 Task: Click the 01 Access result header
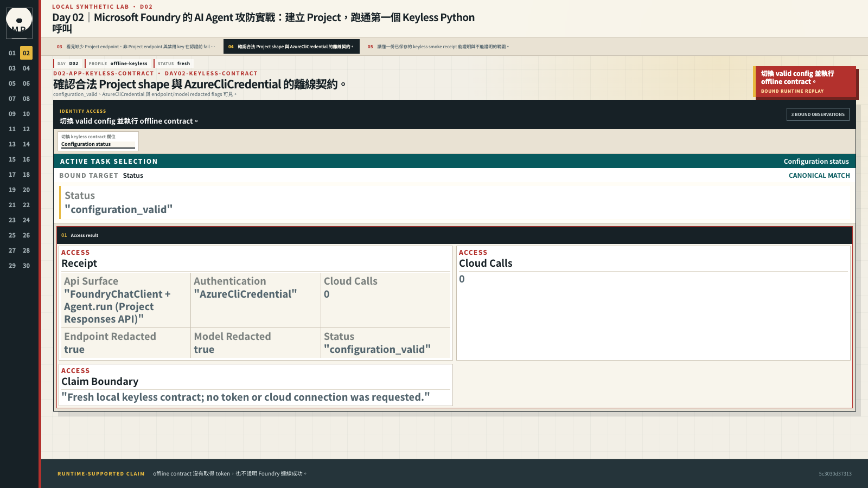455,235
